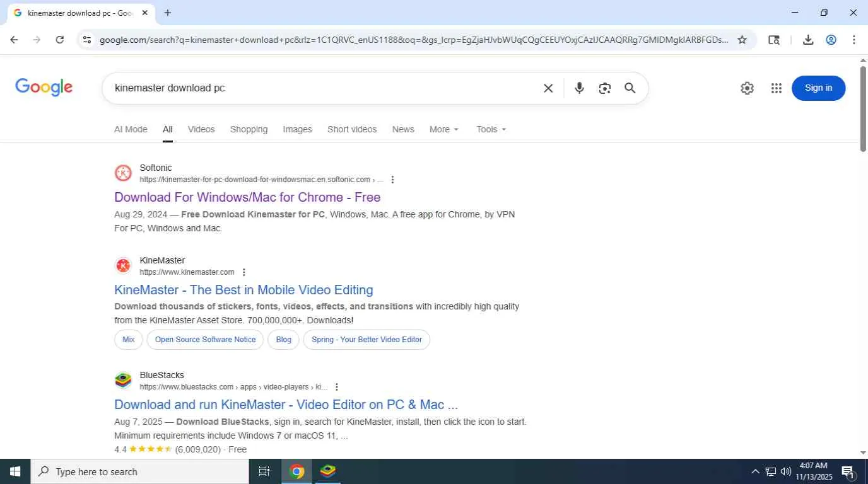The height and width of the screenshot is (484, 868).
Task: Open Task View on the taskbar
Action: click(x=264, y=471)
